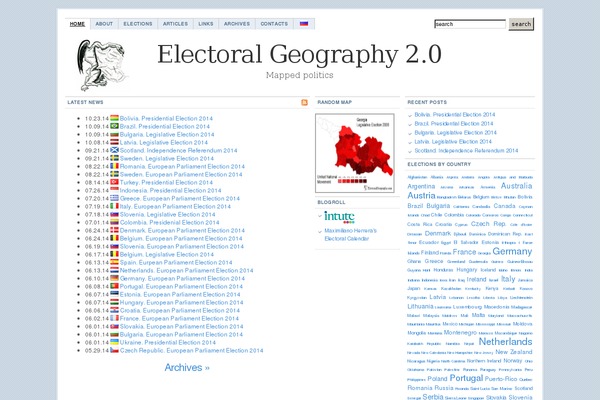The height and width of the screenshot is (400, 600).
Task: Open the Links tab
Action: tap(205, 24)
